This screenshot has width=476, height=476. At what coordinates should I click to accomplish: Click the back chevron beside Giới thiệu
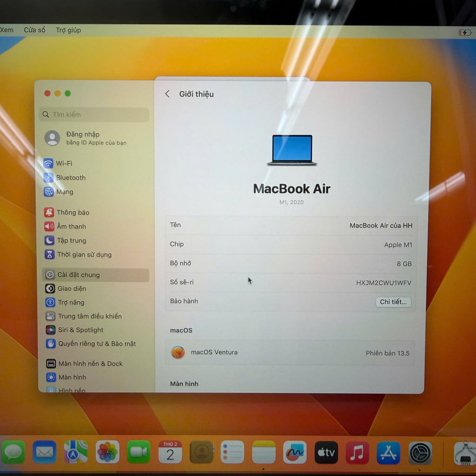coord(167,94)
